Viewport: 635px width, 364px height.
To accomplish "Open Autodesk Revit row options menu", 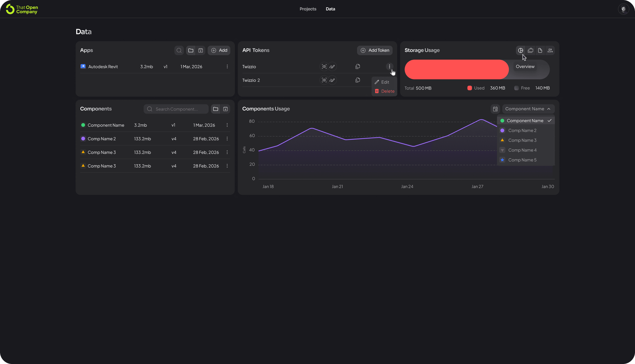I will click(x=227, y=66).
